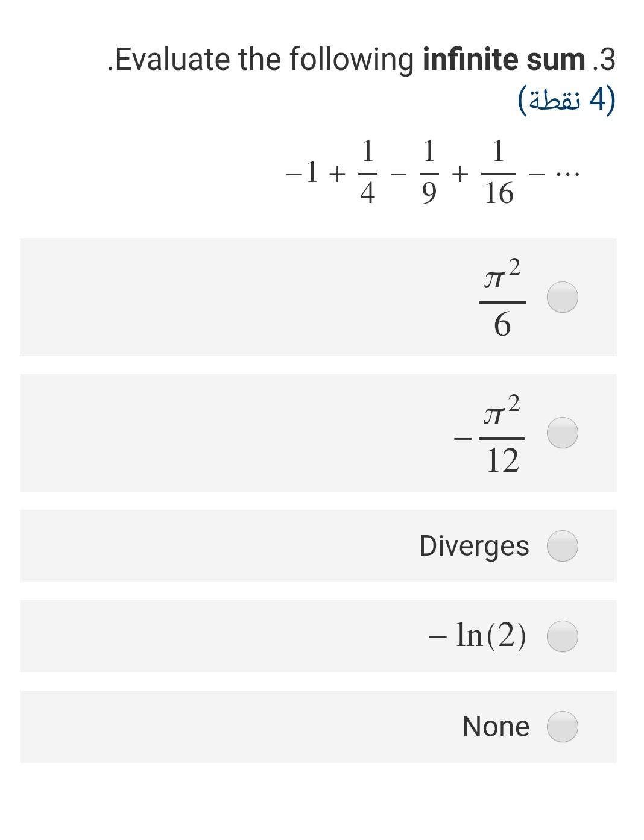The image size is (644, 840).
Task: Click the None answer text label
Action: (x=495, y=726)
